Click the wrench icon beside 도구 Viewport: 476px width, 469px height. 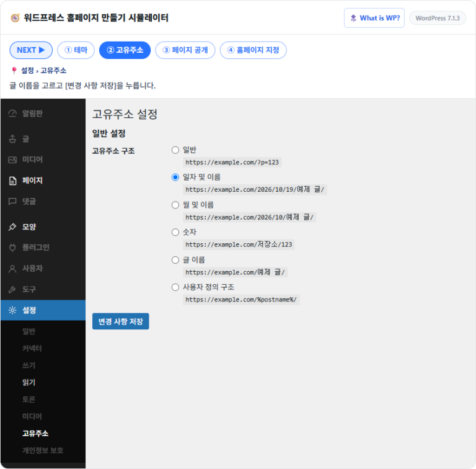click(x=12, y=290)
